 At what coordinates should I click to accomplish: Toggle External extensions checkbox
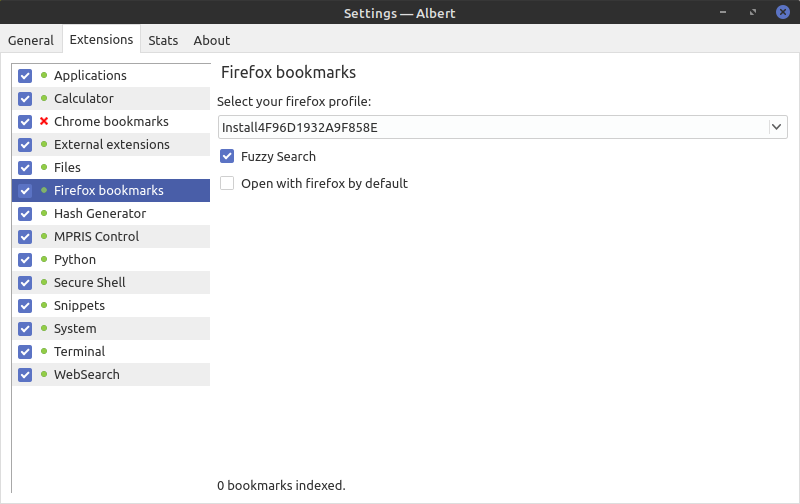pyautogui.click(x=25, y=144)
